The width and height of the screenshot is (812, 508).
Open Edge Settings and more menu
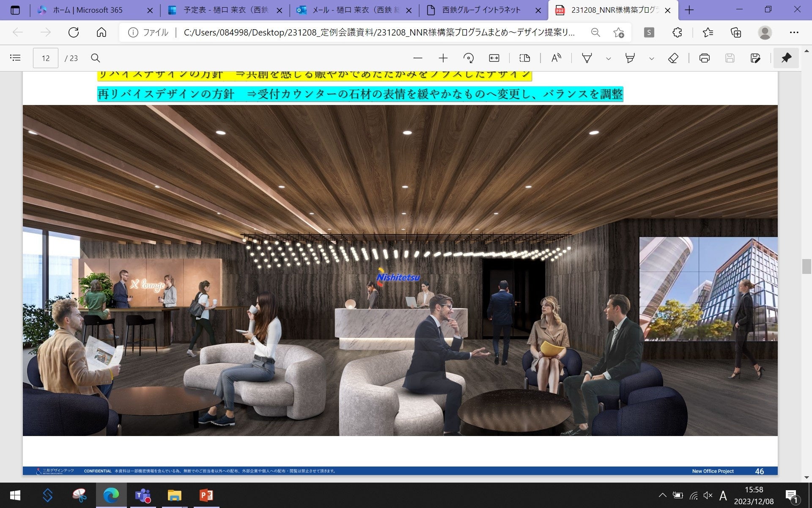[794, 32]
